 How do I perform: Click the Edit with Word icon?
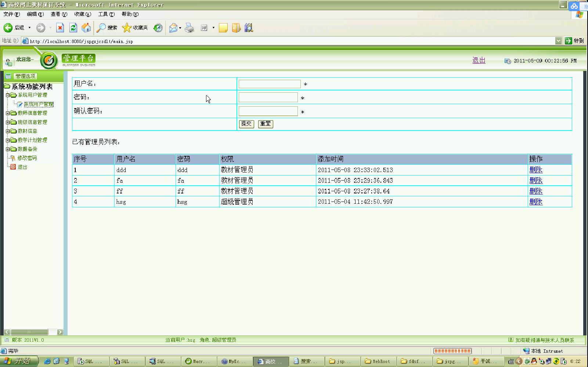[204, 28]
